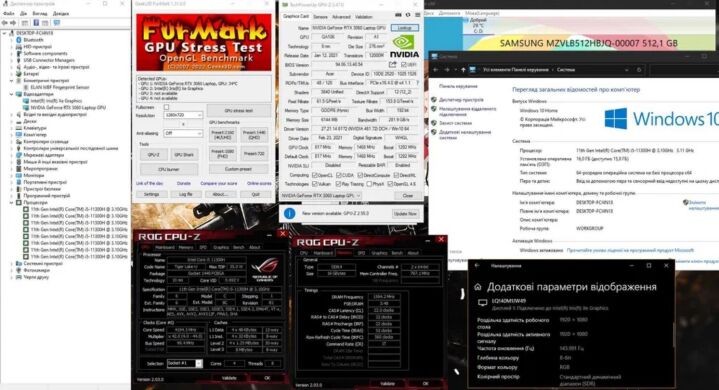Open the GPU selector dropdown at GPU-Z bottom
Image resolution: width=719 pixels, height=390 pixels.
click(x=321, y=196)
